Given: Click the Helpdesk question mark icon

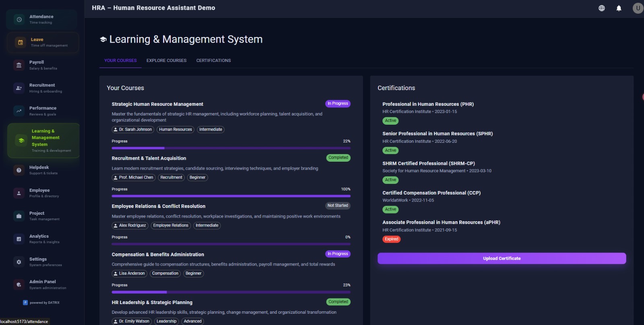Looking at the screenshot, I should click(x=19, y=170).
